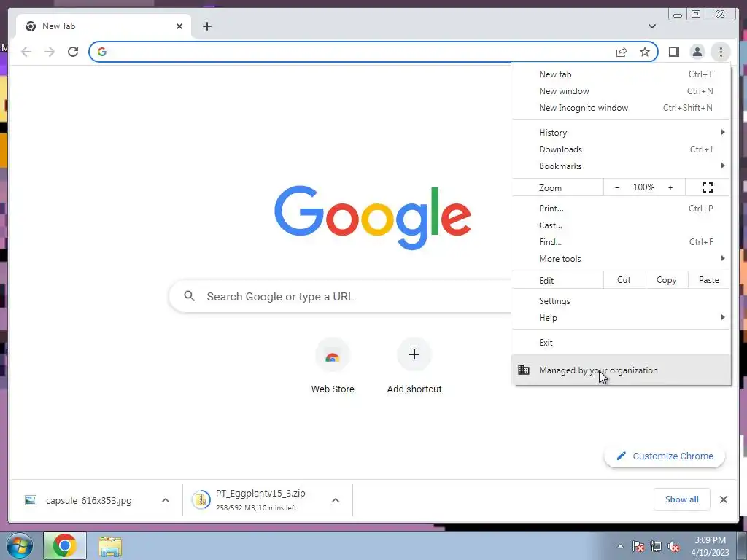Expand options for capsule_616x353.jpg download
The width and height of the screenshot is (747, 560).
pyautogui.click(x=166, y=500)
